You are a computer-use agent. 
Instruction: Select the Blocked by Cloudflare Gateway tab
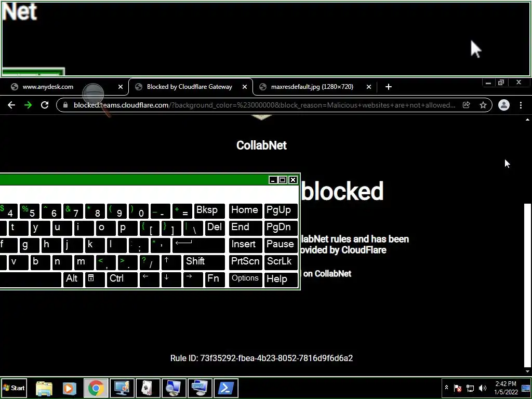coord(190,87)
